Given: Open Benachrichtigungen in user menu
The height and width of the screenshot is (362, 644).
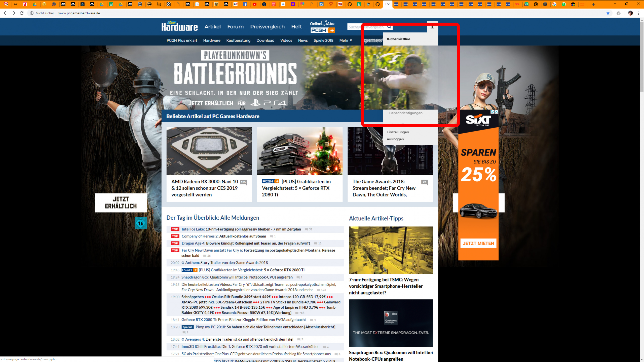Looking at the screenshot, I should point(406,113).
